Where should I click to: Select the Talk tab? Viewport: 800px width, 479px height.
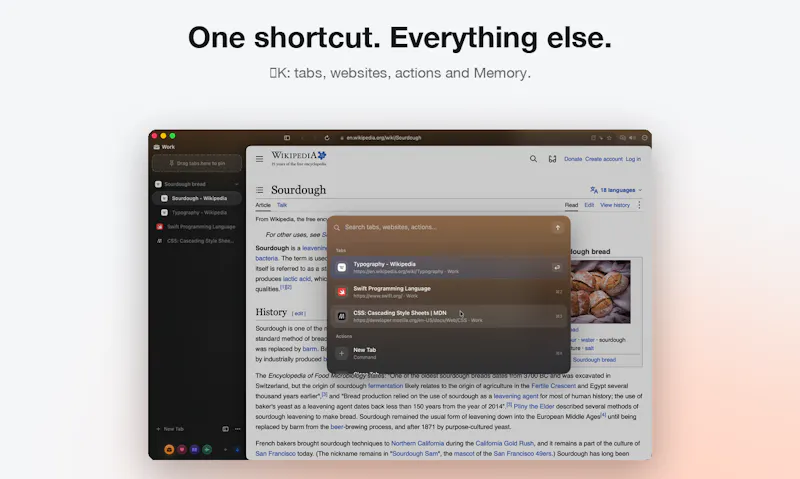click(x=282, y=205)
